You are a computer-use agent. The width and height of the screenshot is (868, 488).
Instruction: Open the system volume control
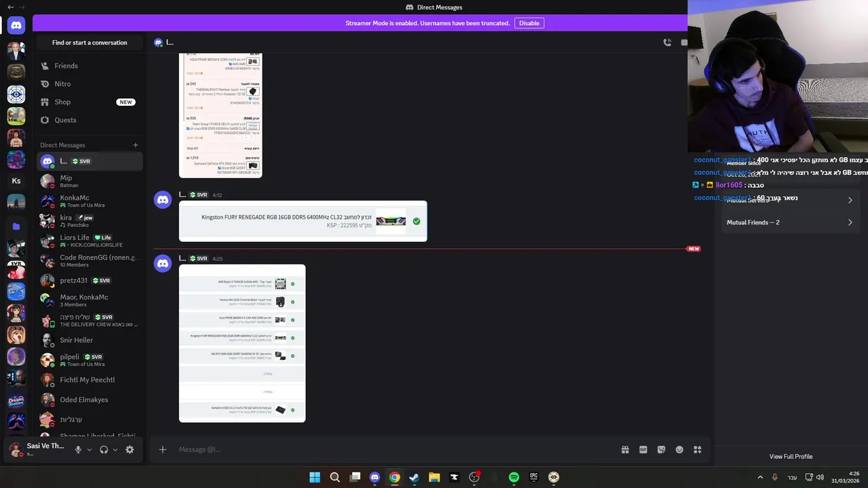point(820,477)
